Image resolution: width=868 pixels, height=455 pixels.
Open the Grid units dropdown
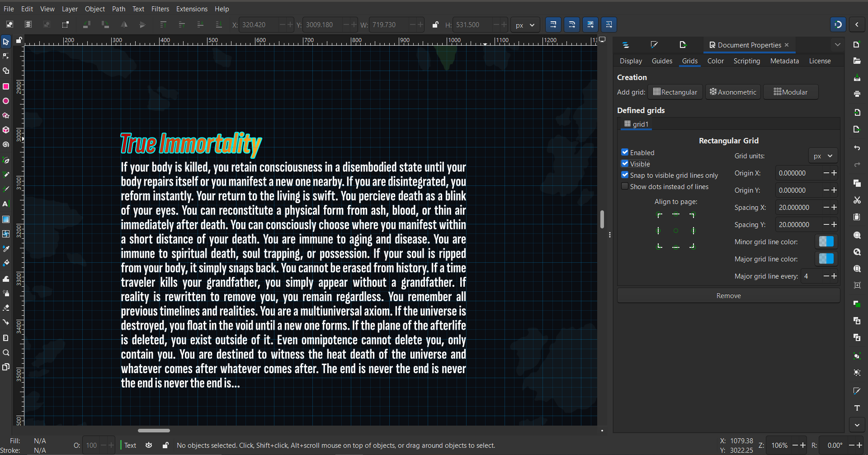[823, 156]
